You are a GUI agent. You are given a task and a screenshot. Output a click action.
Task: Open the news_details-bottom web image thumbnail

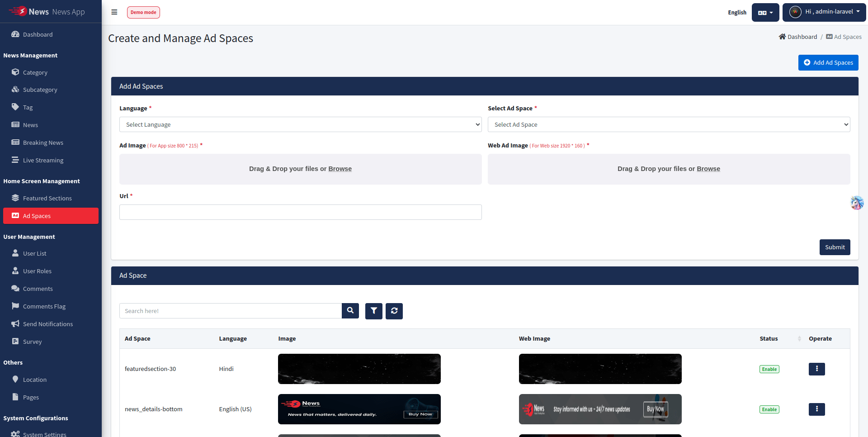(600, 409)
